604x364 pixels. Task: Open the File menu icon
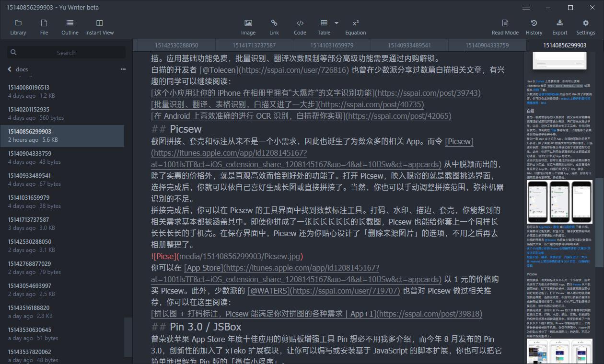pos(44,27)
